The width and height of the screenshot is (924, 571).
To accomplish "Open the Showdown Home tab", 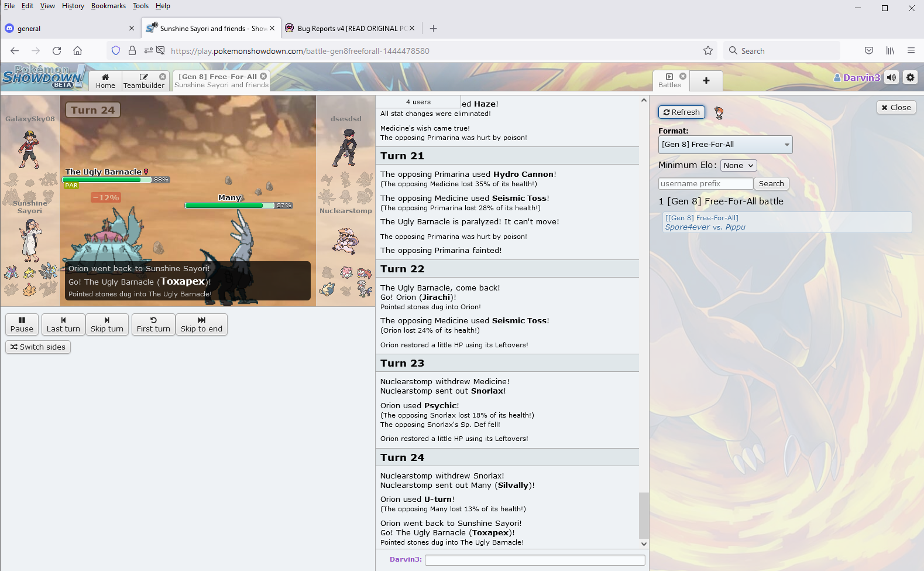I will click(x=105, y=81).
